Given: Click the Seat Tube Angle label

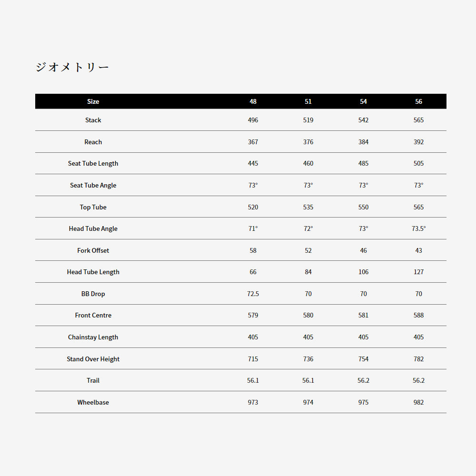Looking at the screenshot, I should click(x=93, y=185).
